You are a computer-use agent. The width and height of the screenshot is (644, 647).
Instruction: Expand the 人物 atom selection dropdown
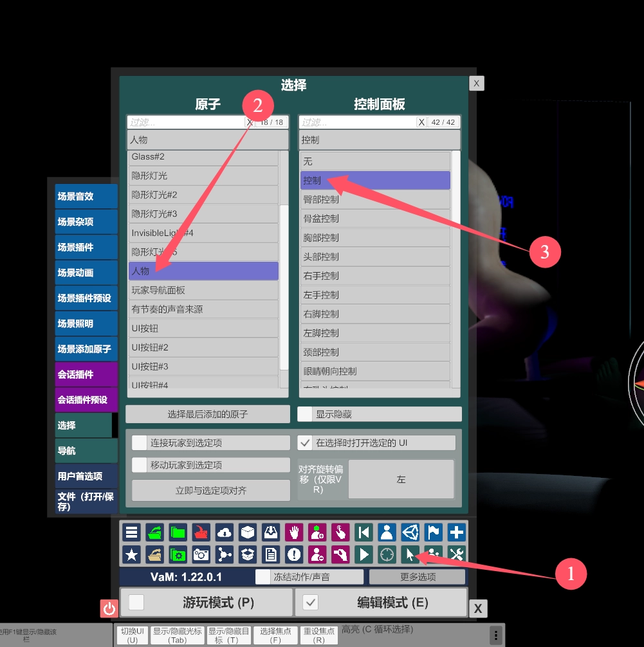[x=208, y=140]
